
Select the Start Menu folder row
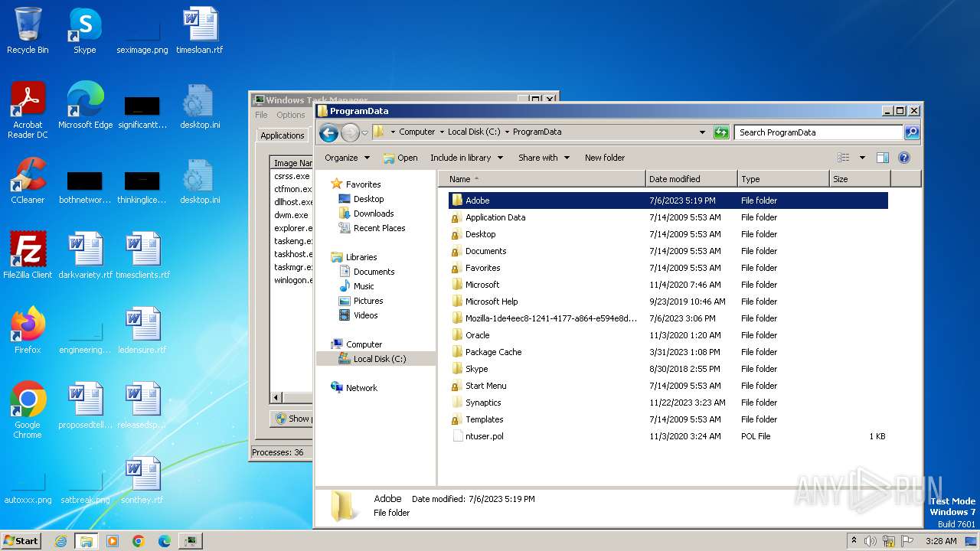(x=668, y=386)
